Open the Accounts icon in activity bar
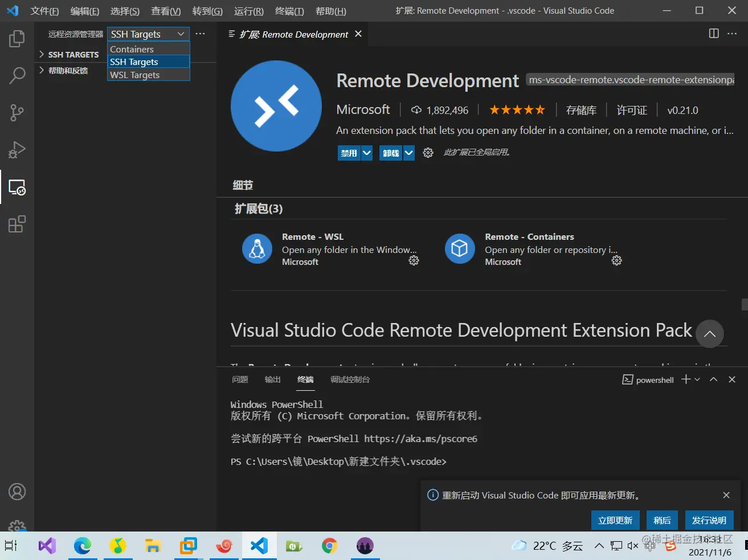The width and height of the screenshot is (748, 560). click(x=17, y=492)
